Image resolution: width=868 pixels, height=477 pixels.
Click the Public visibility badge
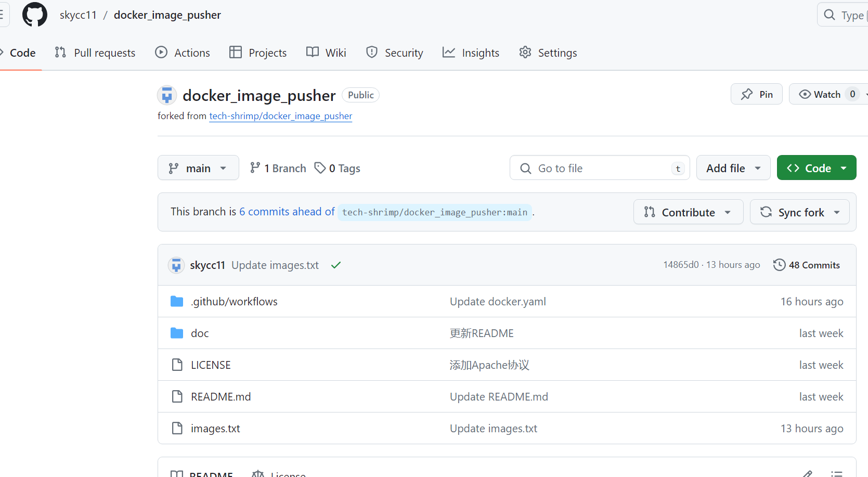(x=360, y=95)
